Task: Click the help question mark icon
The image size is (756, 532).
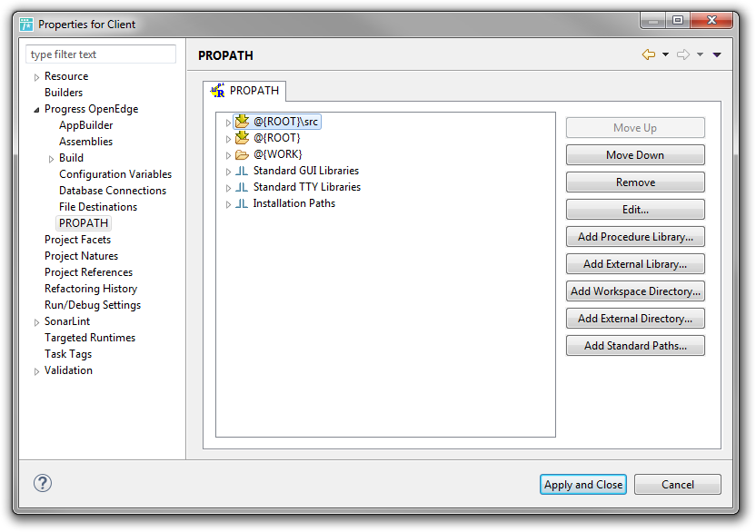Action: 43,483
